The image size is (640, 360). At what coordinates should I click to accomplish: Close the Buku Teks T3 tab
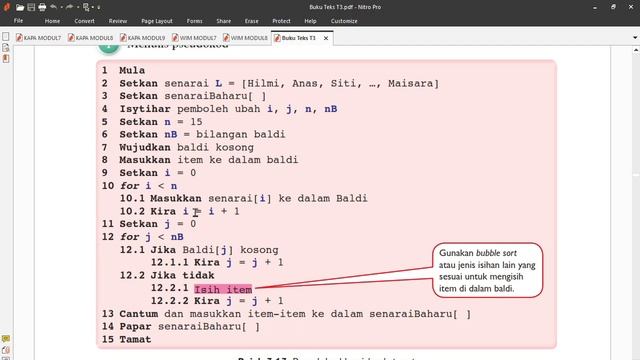pos(326,38)
